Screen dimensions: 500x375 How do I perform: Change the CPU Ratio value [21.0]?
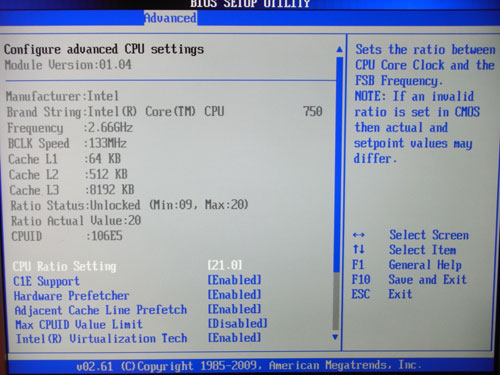coord(225,265)
